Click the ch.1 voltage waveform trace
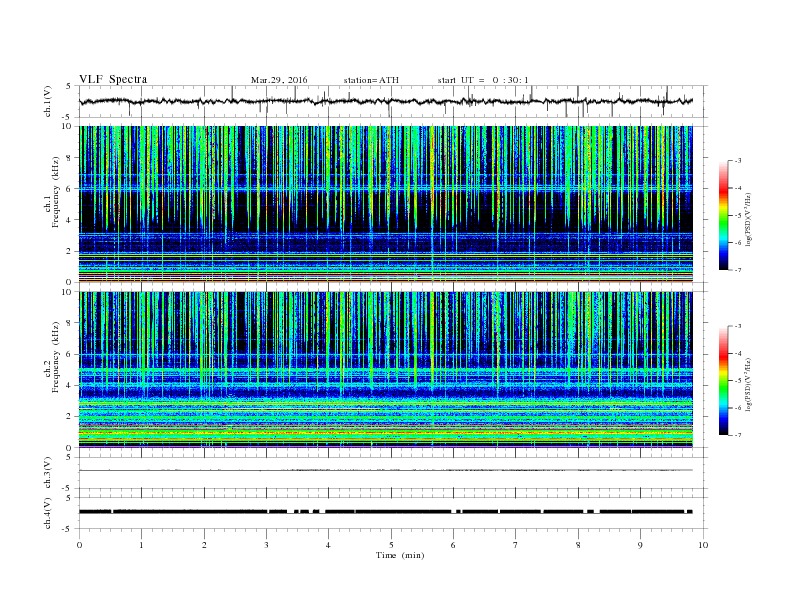The width and height of the screenshot is (792, 612). (x=385, y=101)
